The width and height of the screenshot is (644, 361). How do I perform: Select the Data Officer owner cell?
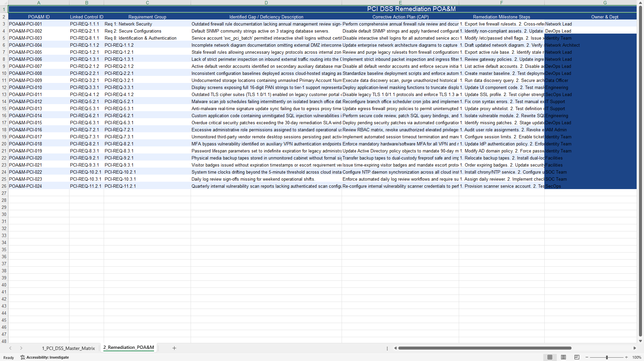coord(590,80)
